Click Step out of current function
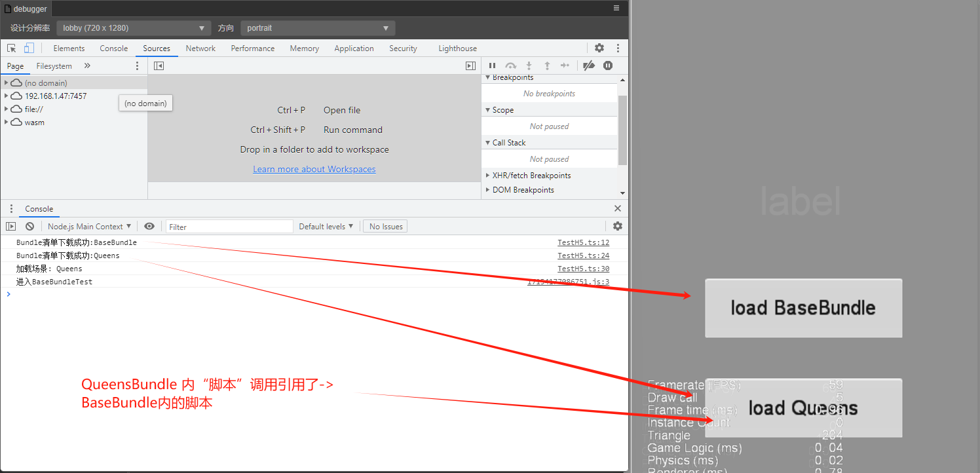The width and height of the screenshot is (980, 473). click(547, 66)
